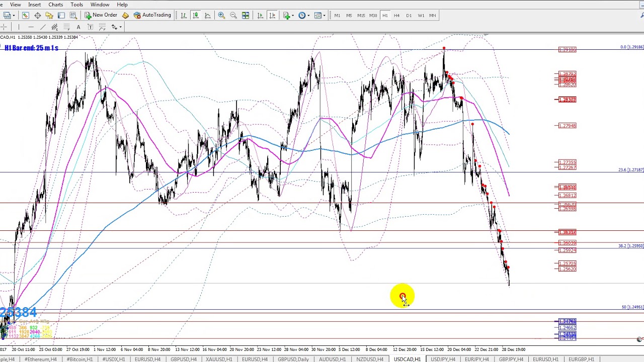Open the indicators list dropdown
This screenshot has width=644, height=362.
tap(288, 15)
